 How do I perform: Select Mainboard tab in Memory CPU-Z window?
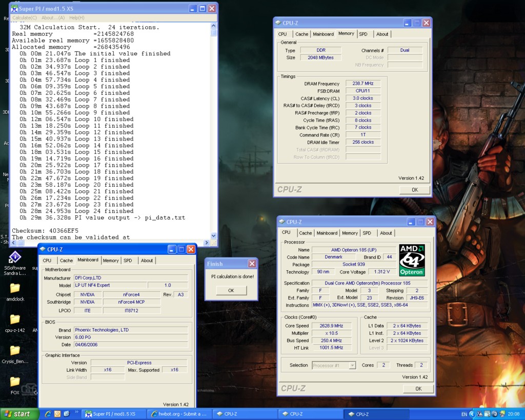pyautogui.click(x=323, y=34)
